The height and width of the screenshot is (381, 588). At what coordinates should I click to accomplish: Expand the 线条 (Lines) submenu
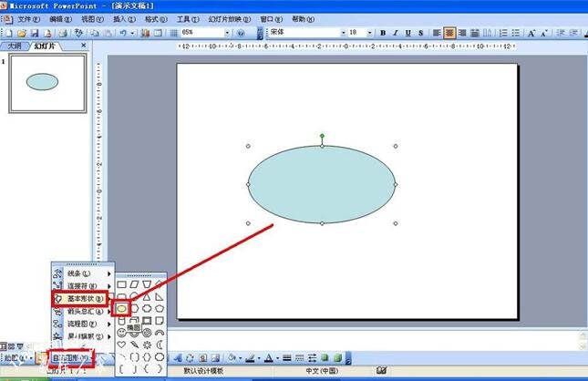coord(83,273)
